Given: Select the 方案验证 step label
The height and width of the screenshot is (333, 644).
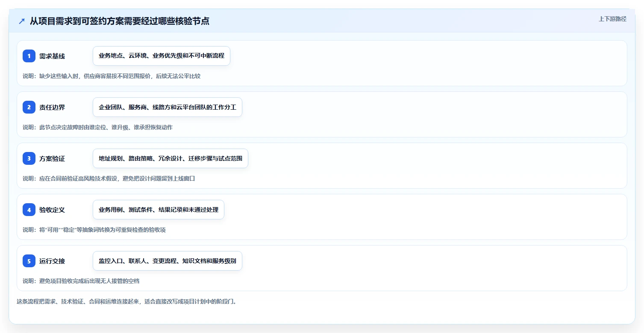Looking at the screenshot, I should click(x=52, y=158).
